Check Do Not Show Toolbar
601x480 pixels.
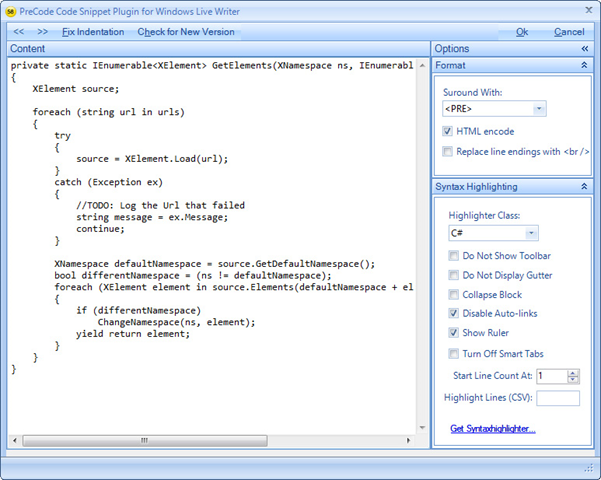[x=453, y=256]
